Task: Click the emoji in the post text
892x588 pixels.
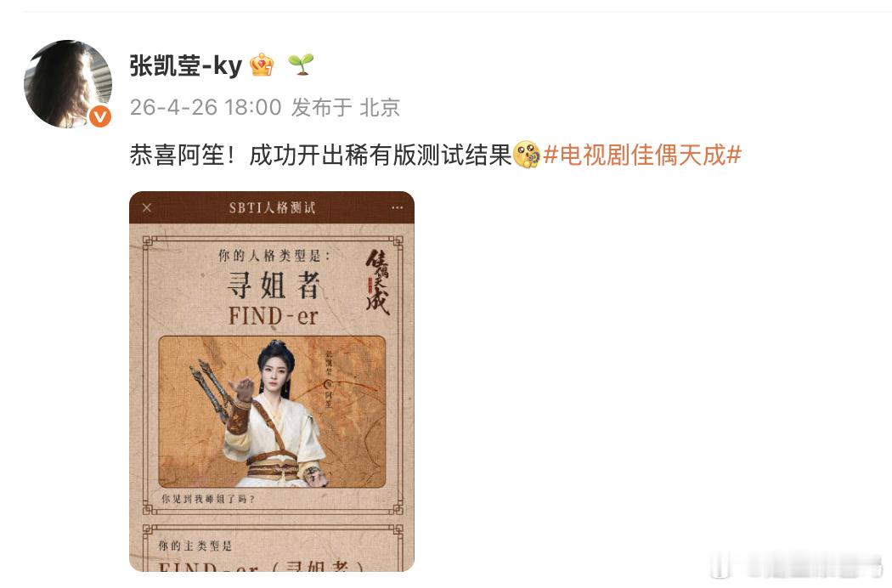Action: [526, 155]
